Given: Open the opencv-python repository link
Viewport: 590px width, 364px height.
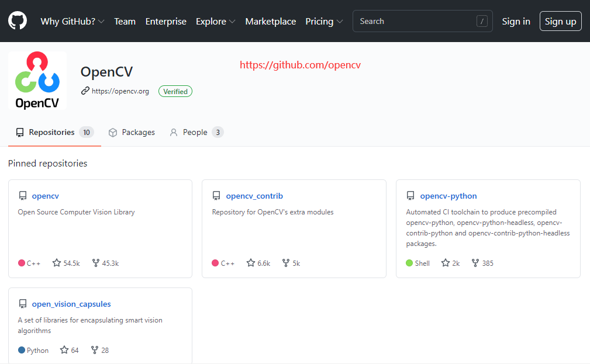Looking at the screenshot, I should pyautogui.click(x=448, y=196).
